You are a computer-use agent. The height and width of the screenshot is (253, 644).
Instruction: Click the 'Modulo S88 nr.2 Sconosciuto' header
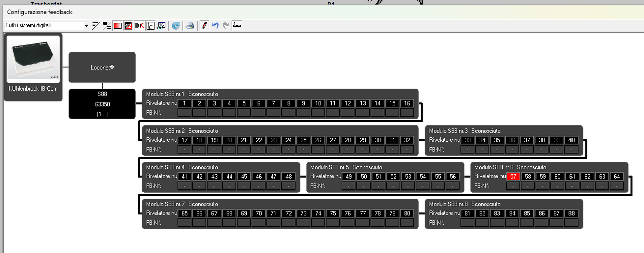click(x=182, y=131)
